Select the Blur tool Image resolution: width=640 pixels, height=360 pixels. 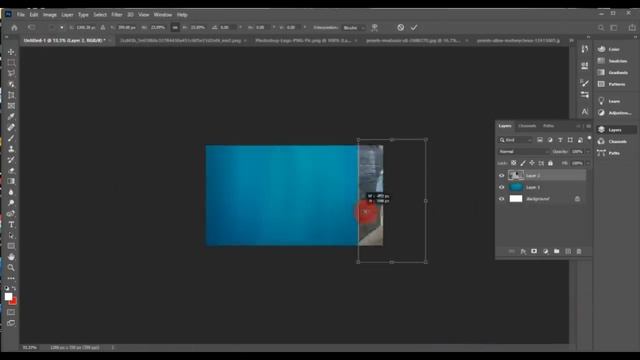[11, 192]
